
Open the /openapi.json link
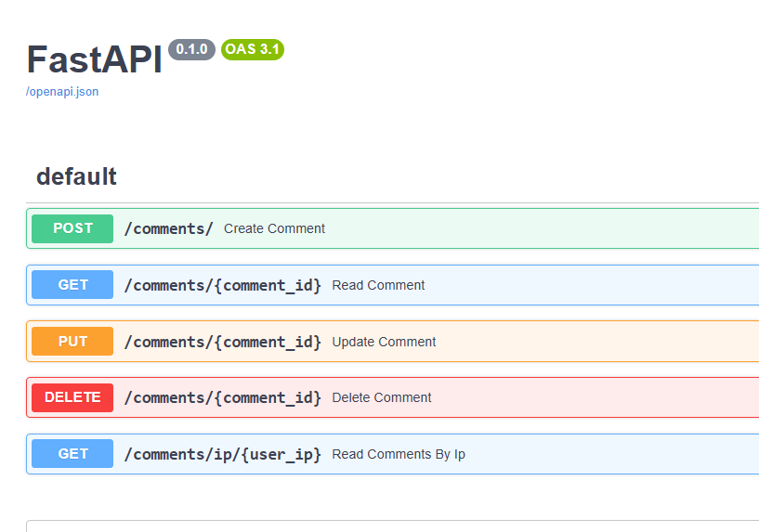tap(62, 92)
